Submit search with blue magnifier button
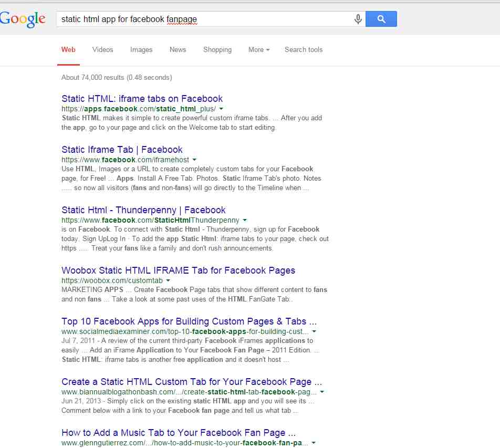This screenshot has height=448, width=500. point(381,19)
